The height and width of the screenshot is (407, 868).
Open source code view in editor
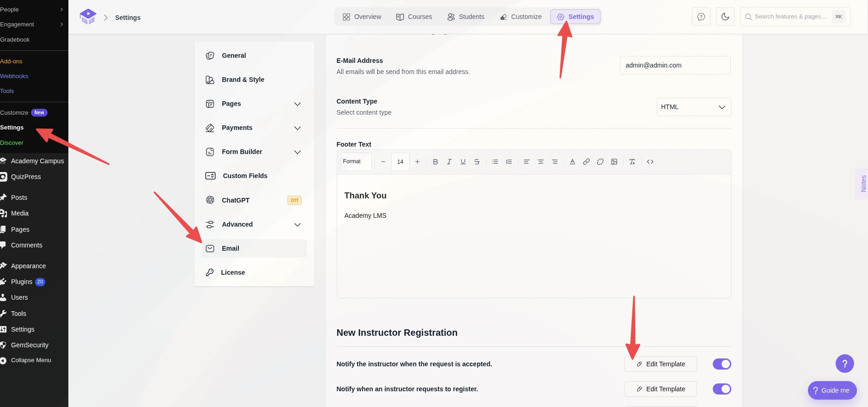click(650, 162)
